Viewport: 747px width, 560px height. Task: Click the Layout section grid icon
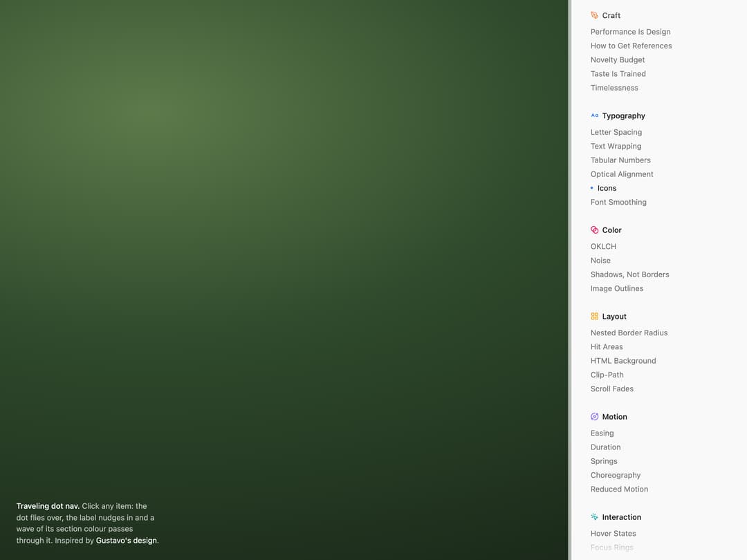[595, 316]
